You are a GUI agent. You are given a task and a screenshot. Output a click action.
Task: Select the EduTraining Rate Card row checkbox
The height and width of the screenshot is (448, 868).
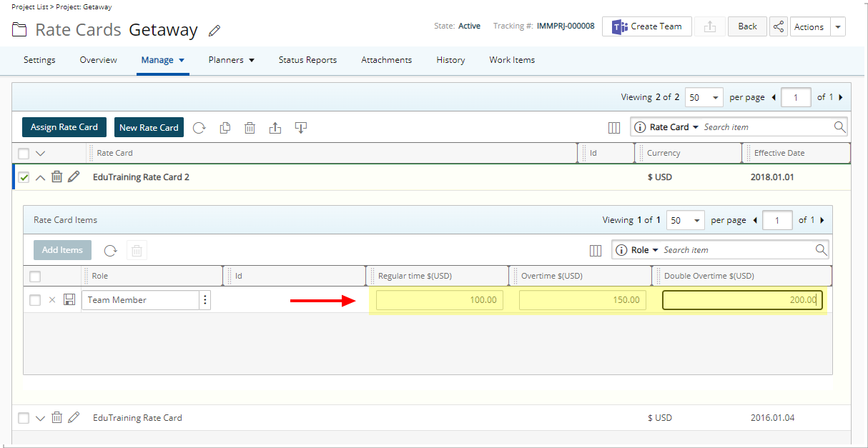tap(24, 418)
